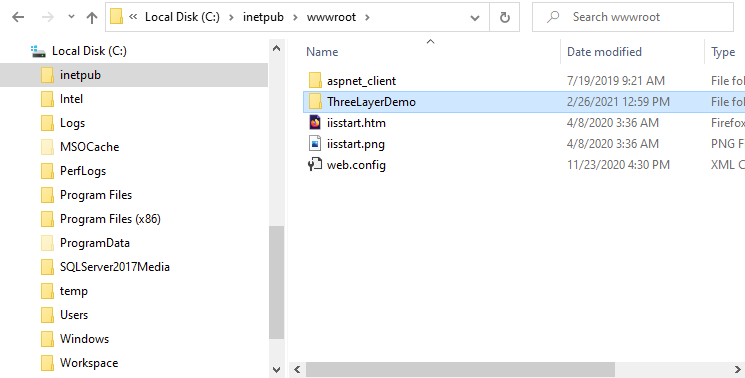Refresh the wwwroot folder view
The height and width of the screenshot is (378, 745).
505,18
